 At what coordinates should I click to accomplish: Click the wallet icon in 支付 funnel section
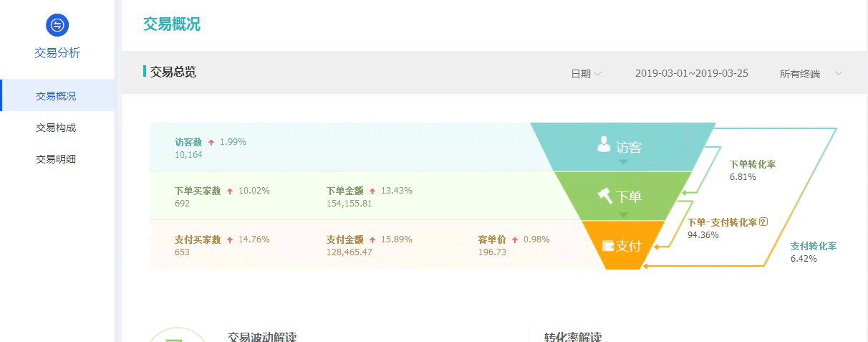coord(608,246)
